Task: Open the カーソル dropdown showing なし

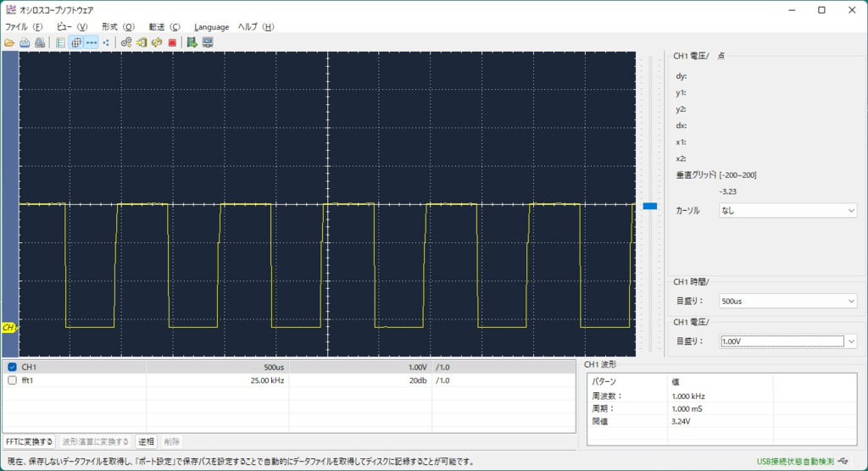Action: point(787,210)
